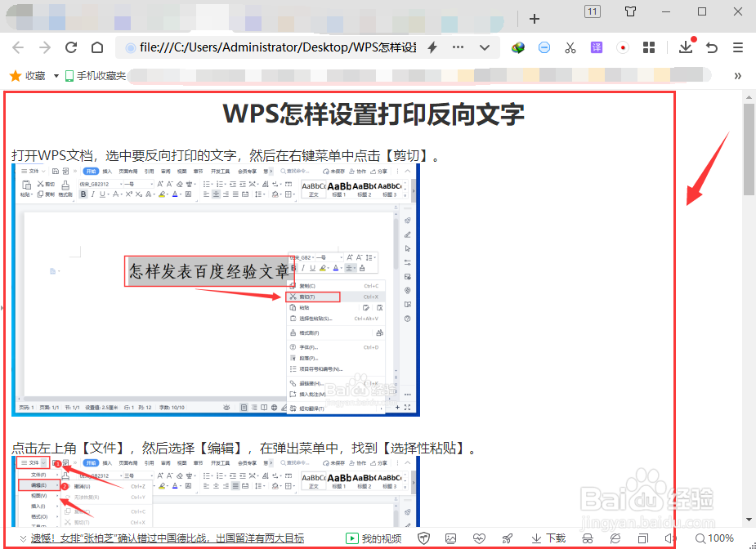Click the picture icon in status bar
The image size is (756, 549).
click(x=451, y=538)
